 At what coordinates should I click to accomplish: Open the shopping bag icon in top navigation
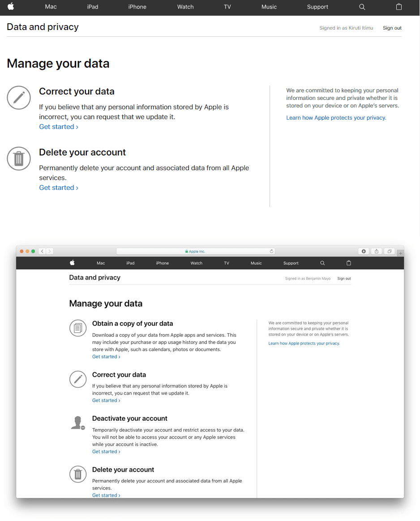399,7
